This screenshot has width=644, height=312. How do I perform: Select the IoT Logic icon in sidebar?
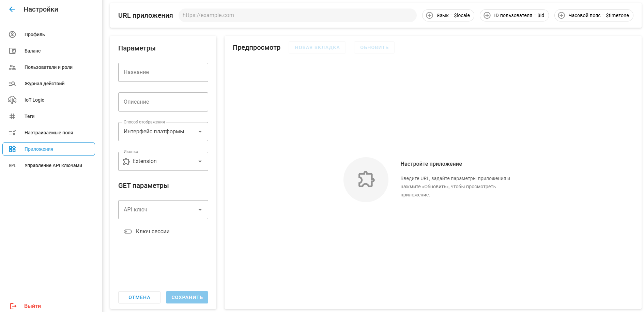[12, 100]
